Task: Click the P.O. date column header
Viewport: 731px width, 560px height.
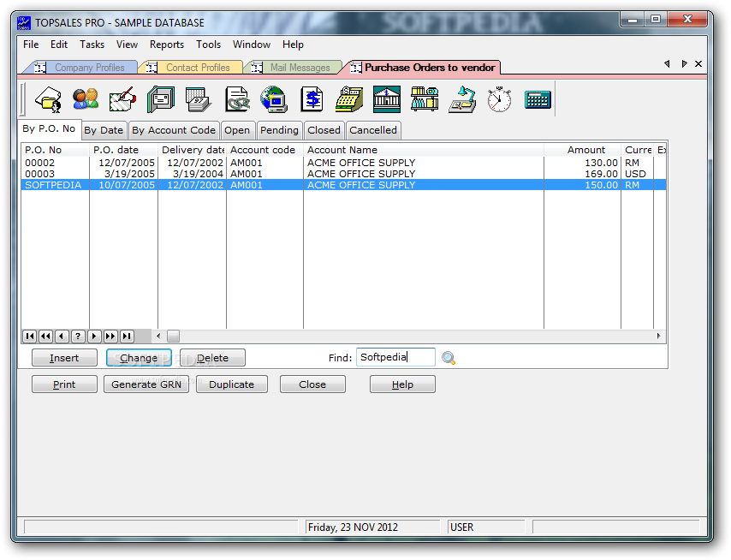Action: [x=123, y=150]
